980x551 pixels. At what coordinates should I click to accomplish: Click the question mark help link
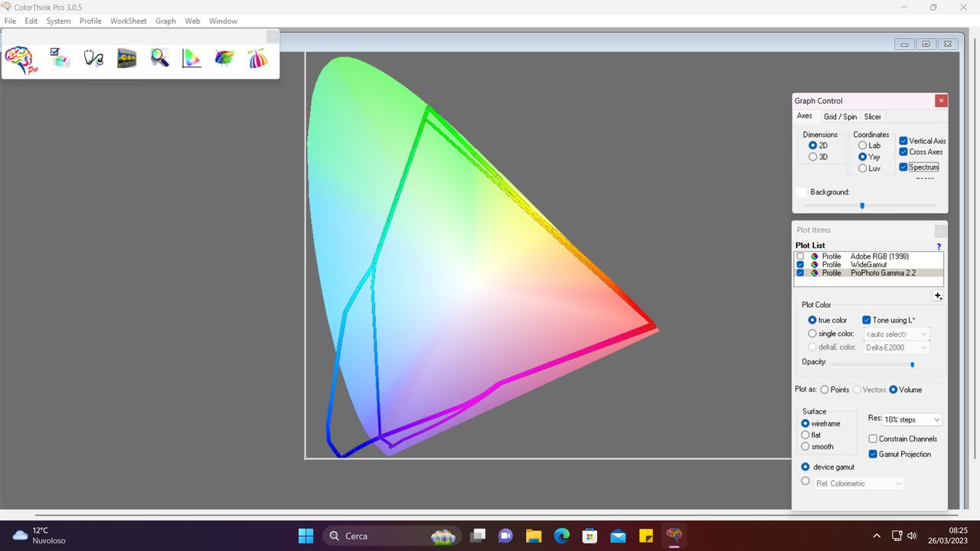939,246
